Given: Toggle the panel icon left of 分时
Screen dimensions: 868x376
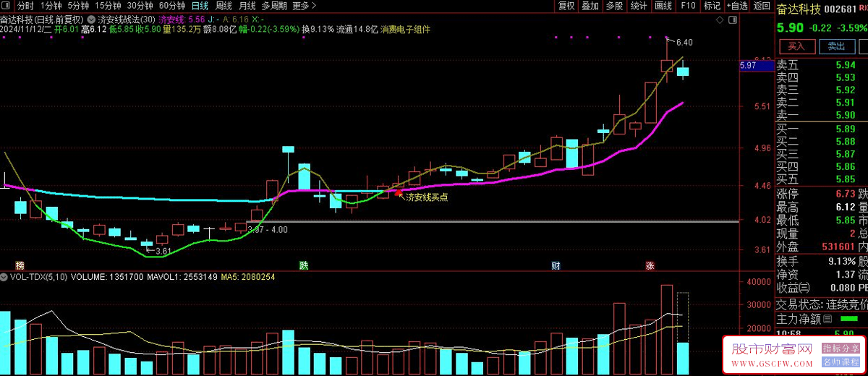Looking at the screenshot, I should [7, 6].
